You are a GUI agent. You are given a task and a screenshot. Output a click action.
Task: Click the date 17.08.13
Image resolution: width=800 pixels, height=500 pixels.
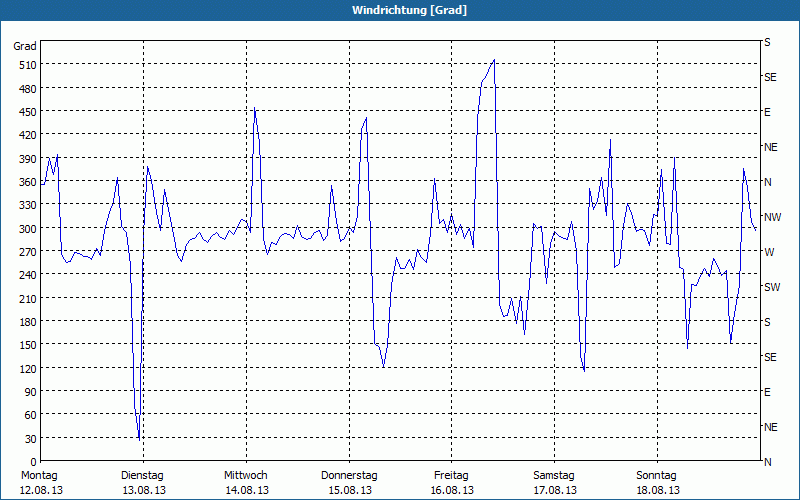[555, 490]
